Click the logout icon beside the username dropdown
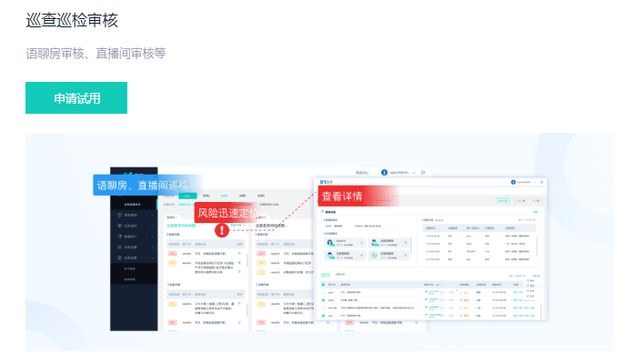 click(x=424, y=172)
